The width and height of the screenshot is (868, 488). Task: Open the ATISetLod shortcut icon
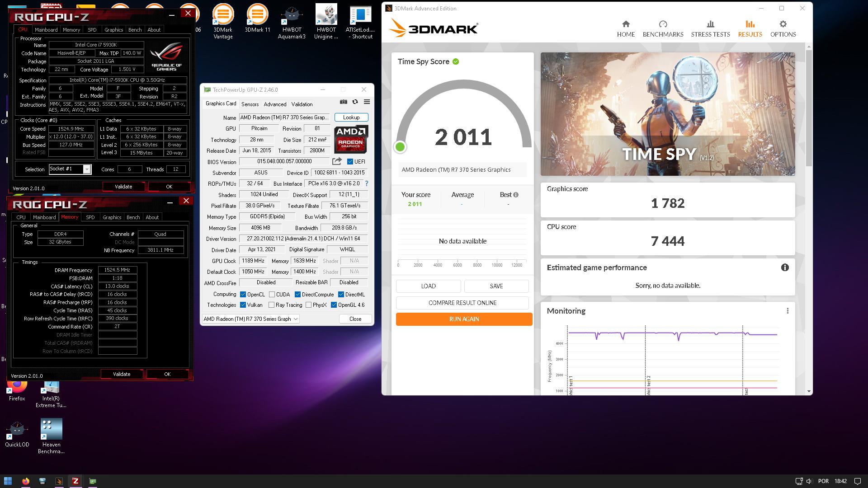click(x=360, y=21)
